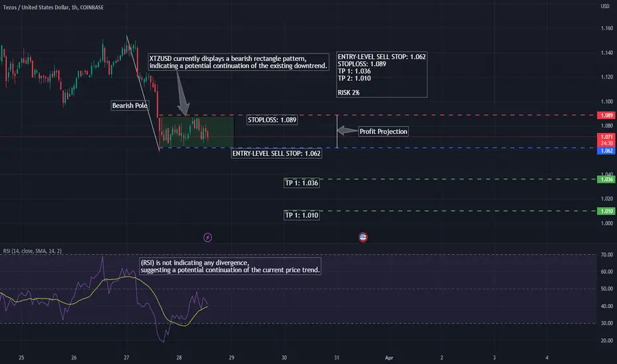Click the date label 29 on time axis

[x=232, y=357]
